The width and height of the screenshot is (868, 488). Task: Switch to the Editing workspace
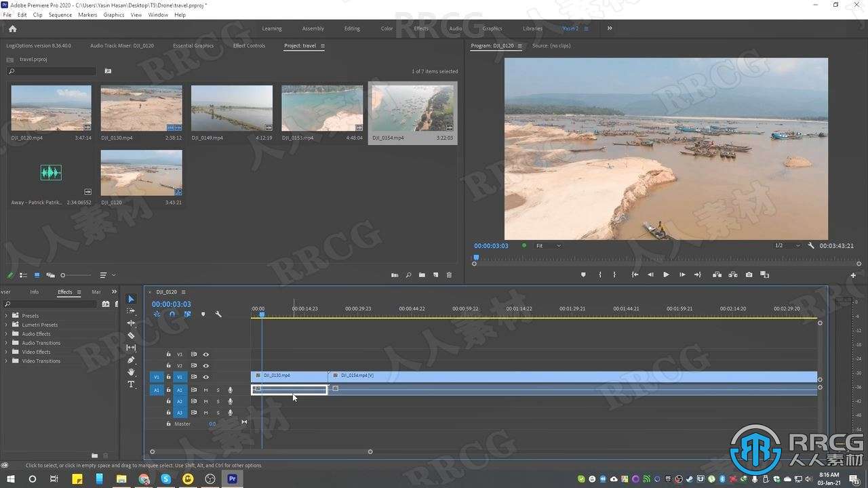pyautogui.click(x=352, y=28)
